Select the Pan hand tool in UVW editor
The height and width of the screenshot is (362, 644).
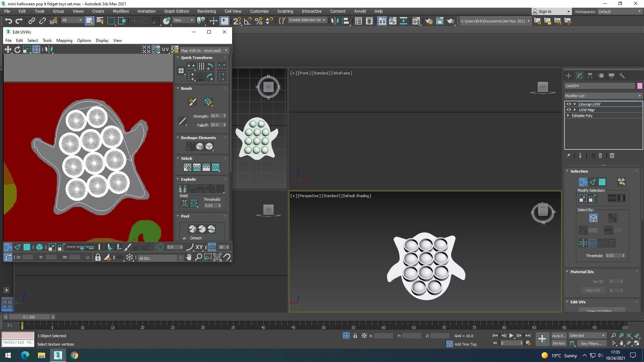[189, 257]
